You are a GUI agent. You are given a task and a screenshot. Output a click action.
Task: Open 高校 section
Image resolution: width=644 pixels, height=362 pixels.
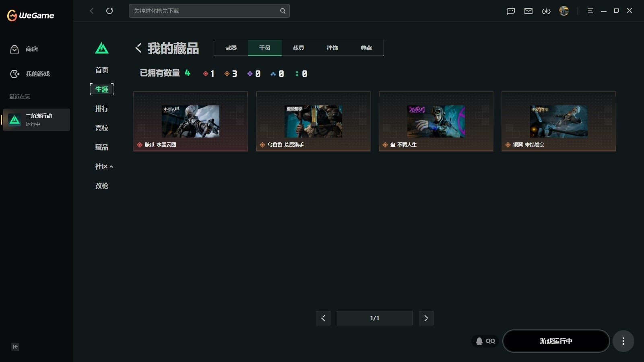click(102, 128)
